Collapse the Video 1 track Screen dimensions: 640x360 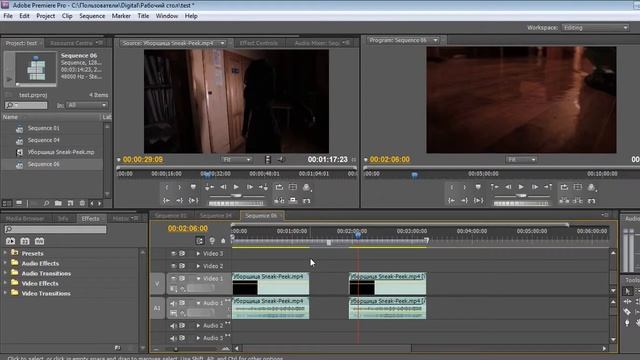coord(198,279)
